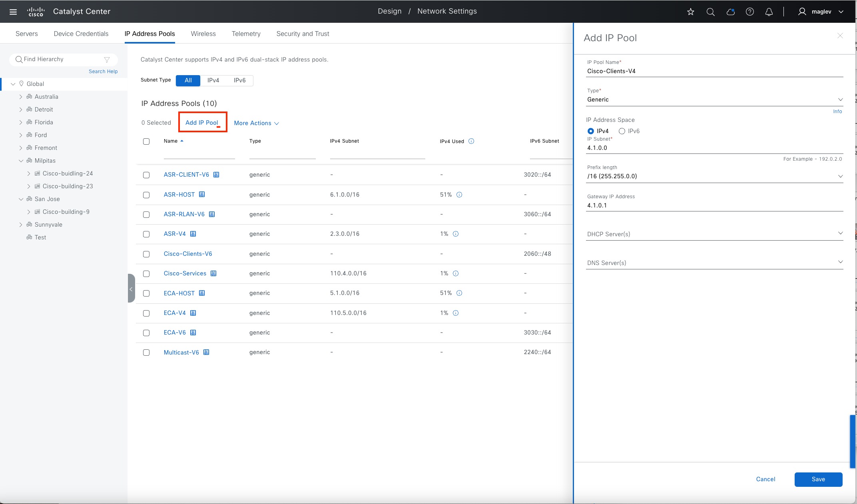Screen dimensions: 857x504
Task: Check the ASR-HOST row checkbox
Action: point(146,195)
